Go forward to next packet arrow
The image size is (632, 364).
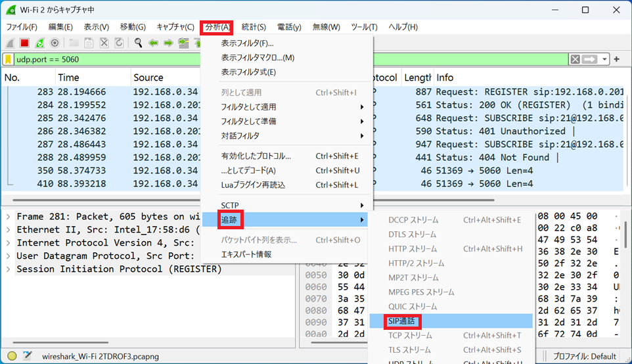click(x=168, y=43)
